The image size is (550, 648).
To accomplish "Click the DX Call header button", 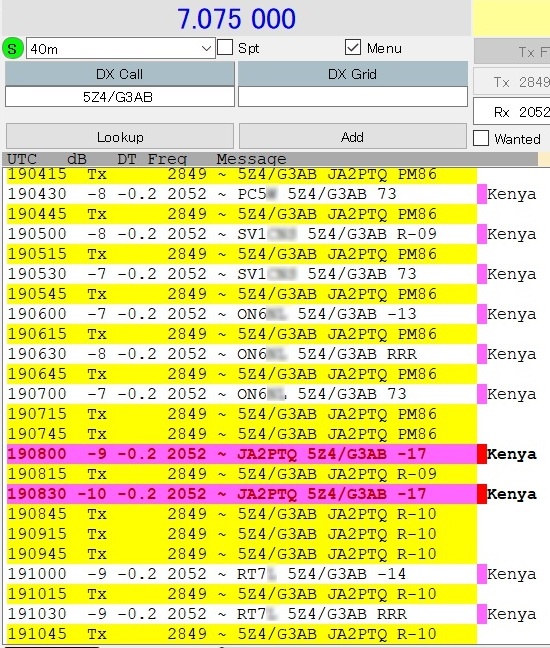I will click(x=119, y=74).
